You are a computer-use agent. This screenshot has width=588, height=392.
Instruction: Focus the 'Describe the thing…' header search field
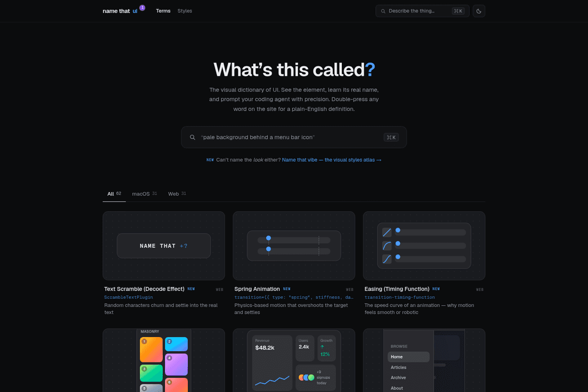[x=422, y=11]
